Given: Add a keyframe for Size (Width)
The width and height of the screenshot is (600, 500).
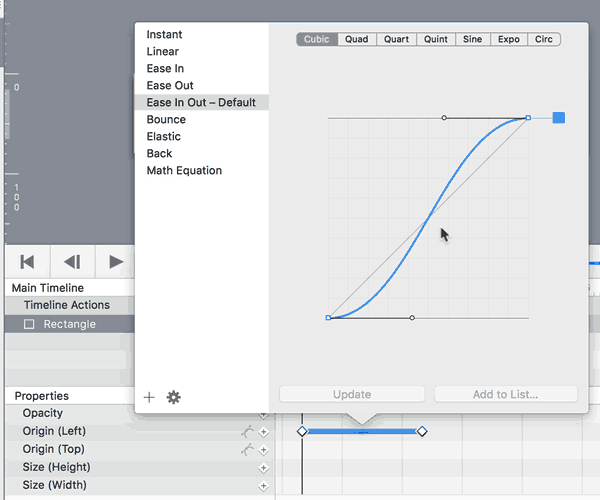Looking at the screenshot, I should 264,486.
